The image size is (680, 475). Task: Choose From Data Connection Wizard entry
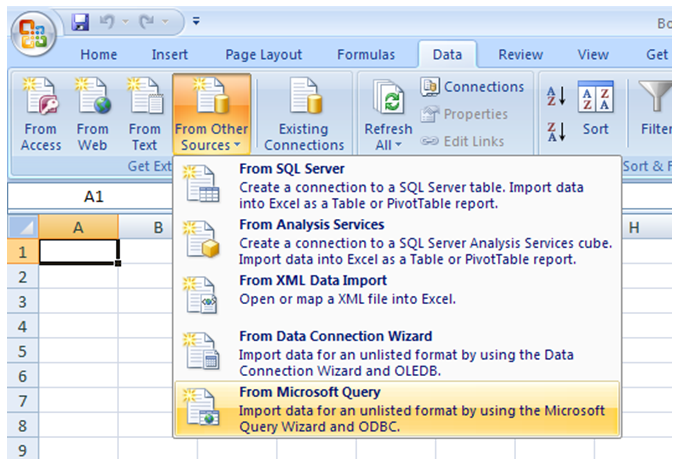coord(397,353)
